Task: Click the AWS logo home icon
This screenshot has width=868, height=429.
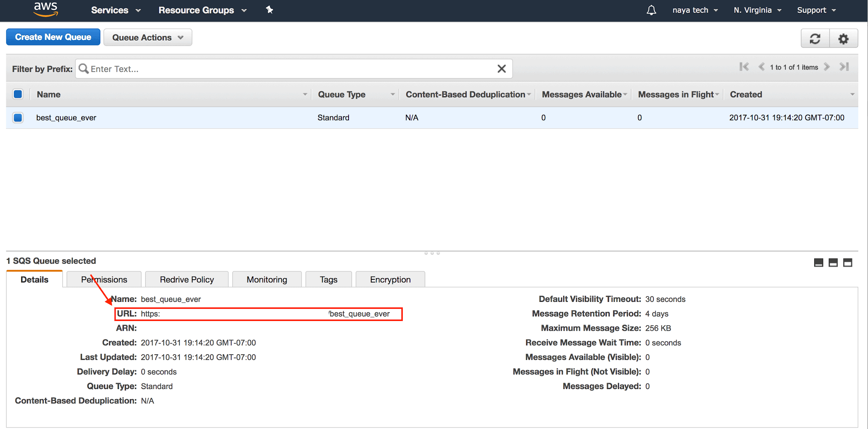Action: coord(46,9)
